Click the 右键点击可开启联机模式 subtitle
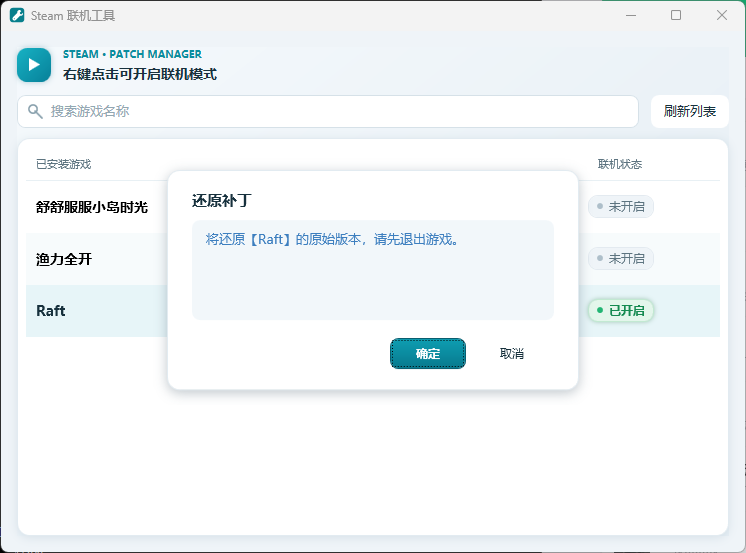Viewport: 746px width, 553px height. point(140,74)
